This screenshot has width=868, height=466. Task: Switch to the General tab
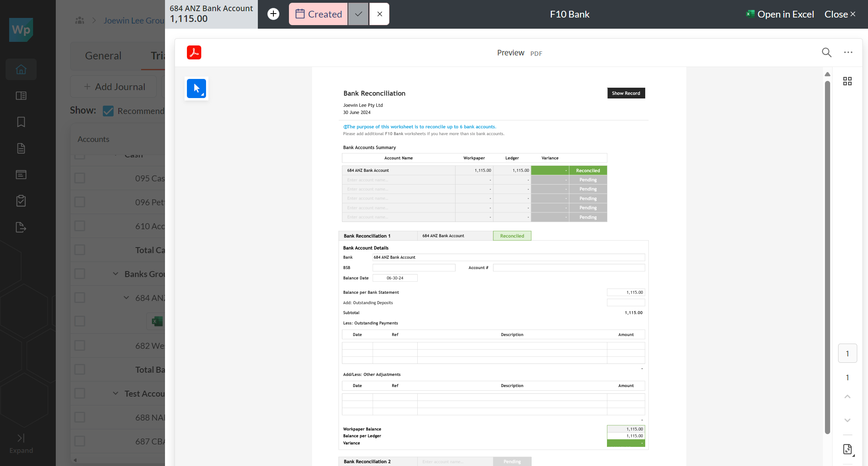pos(103,56)
